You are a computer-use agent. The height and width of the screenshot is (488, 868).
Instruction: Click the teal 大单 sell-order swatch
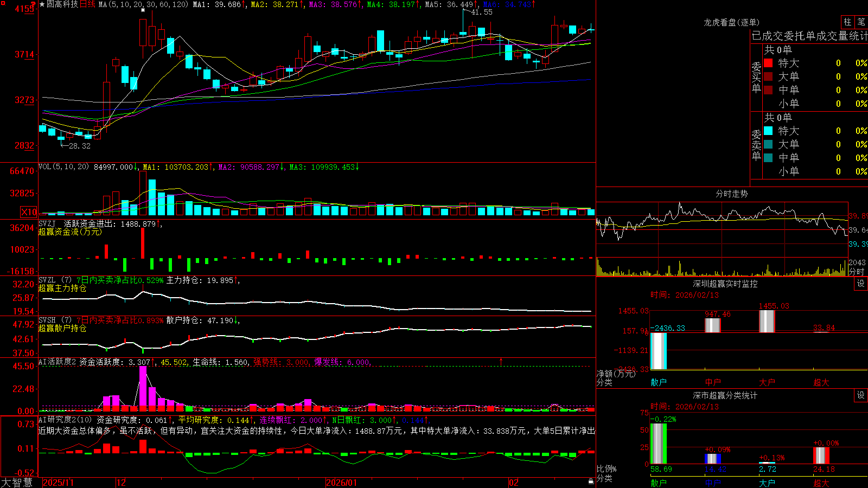click(768, 144)
